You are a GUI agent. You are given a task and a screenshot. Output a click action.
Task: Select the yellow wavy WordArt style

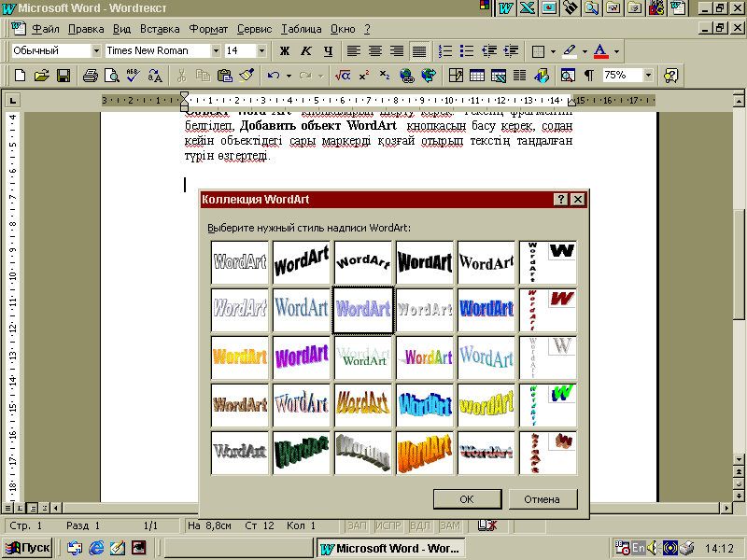click(486, 405)
